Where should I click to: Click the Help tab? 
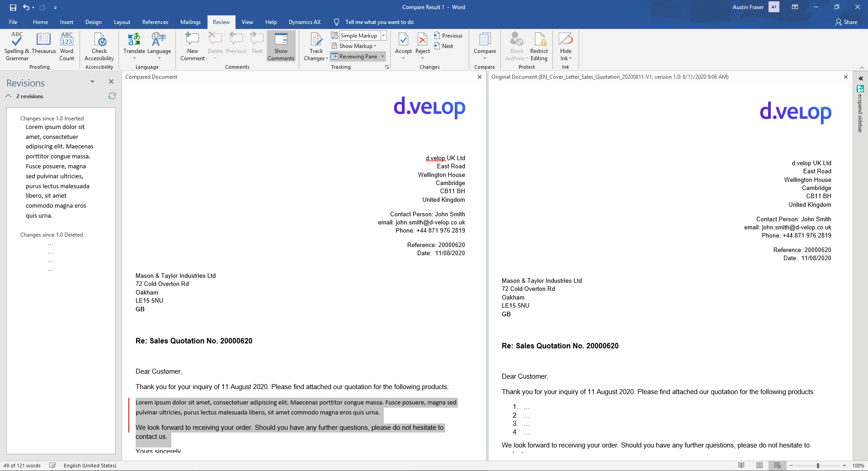pyautogui.click(x=271, y=22)
